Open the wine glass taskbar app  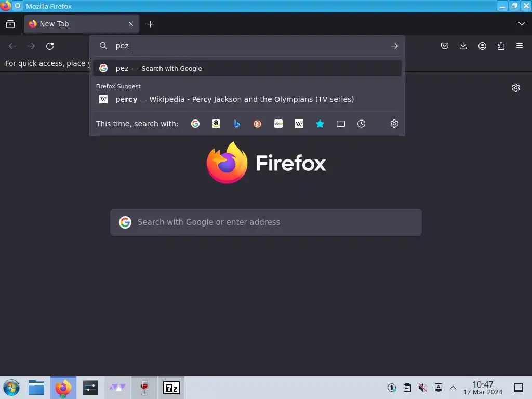point(144,388)
